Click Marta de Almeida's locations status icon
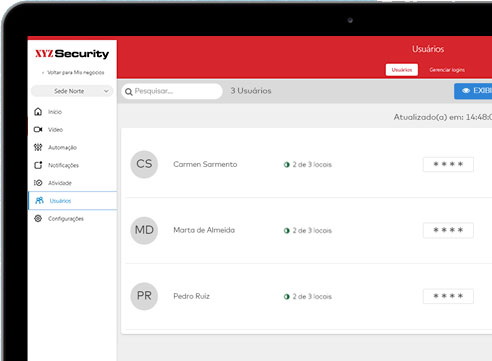 coord(286,231)
